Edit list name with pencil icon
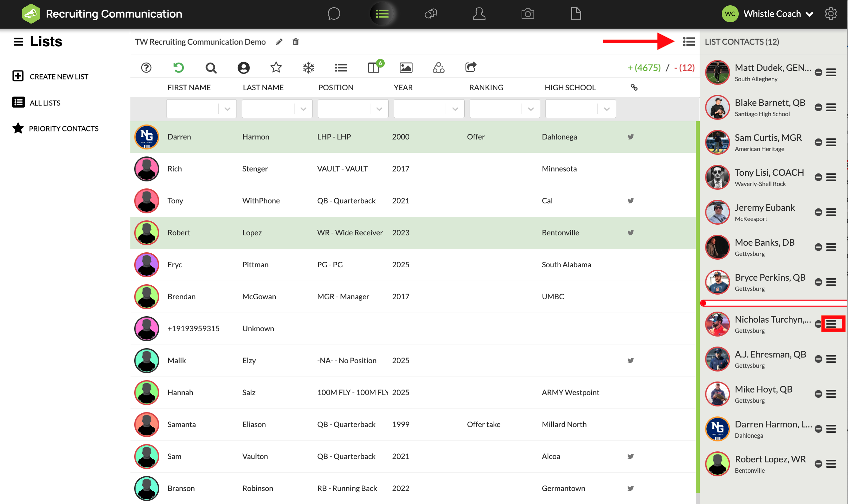 coord(279,42)
